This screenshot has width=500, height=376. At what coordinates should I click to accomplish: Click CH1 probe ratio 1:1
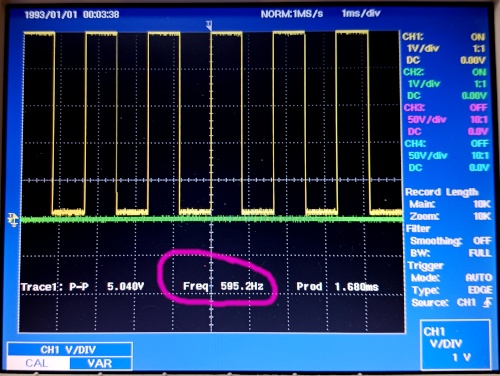(x=479, y=49)
